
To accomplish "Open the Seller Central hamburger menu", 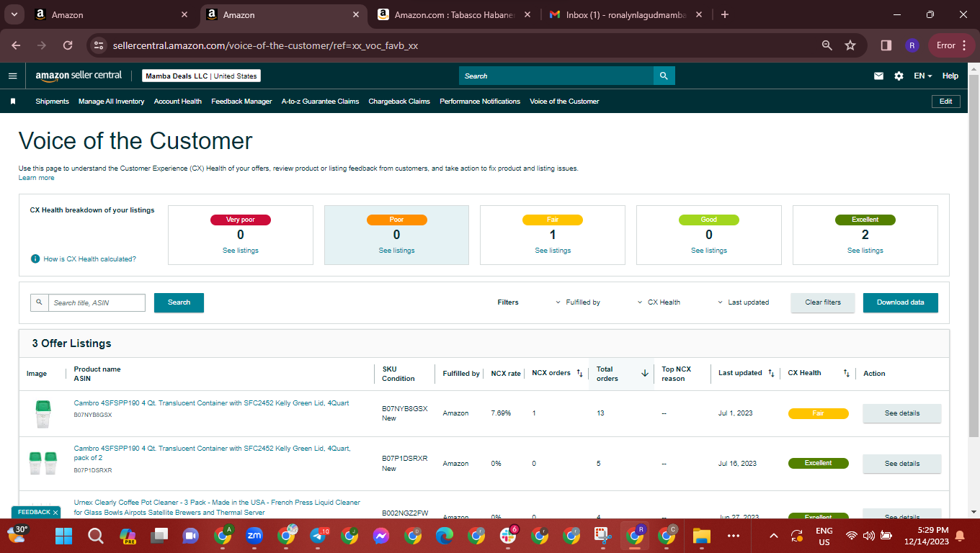I will (x=12, y=76).
